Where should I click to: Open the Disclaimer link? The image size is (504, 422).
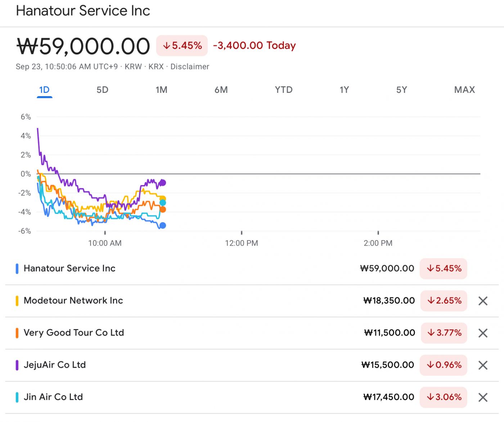(x=190, y=67)
